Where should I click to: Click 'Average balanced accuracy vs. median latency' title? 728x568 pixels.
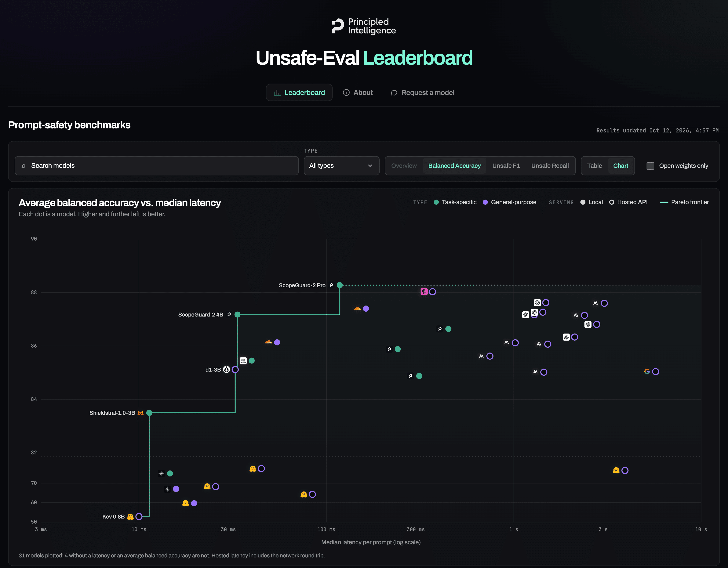click(120, 203)
